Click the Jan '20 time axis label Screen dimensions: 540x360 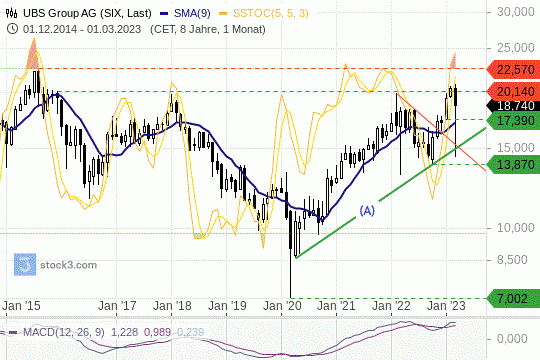point(282,306)
